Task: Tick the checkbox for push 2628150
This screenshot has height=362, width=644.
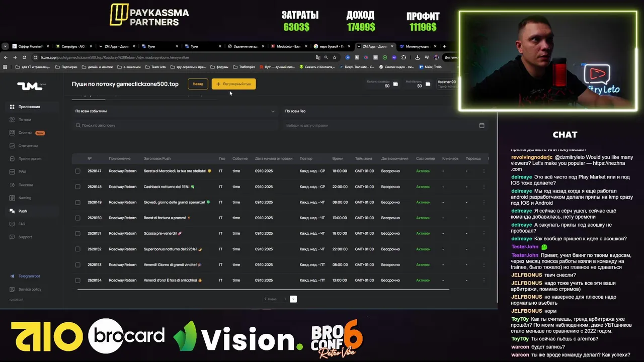Action: pos(77,218)
